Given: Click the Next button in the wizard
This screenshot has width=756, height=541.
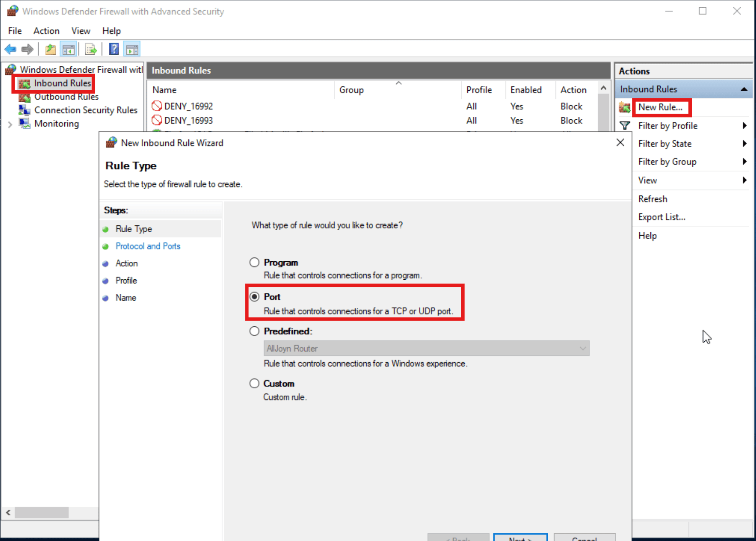Looking at the screenshot, I should (520, 538).
